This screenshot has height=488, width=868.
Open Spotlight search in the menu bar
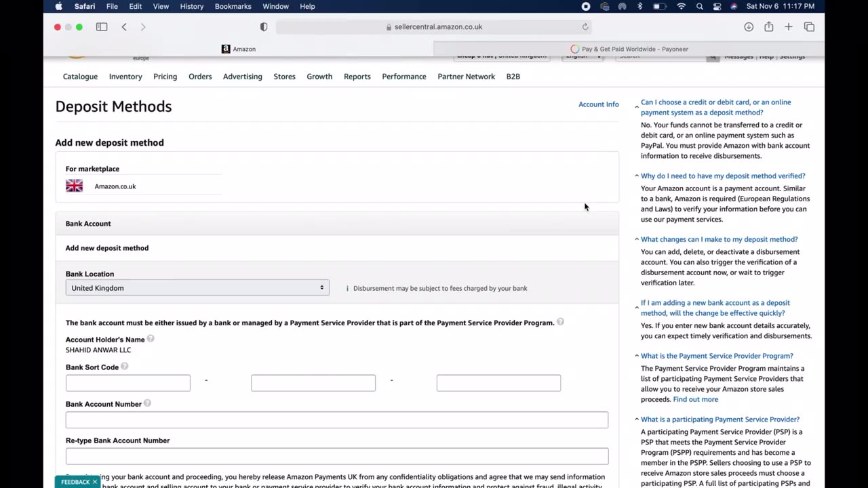coord(699,6)
